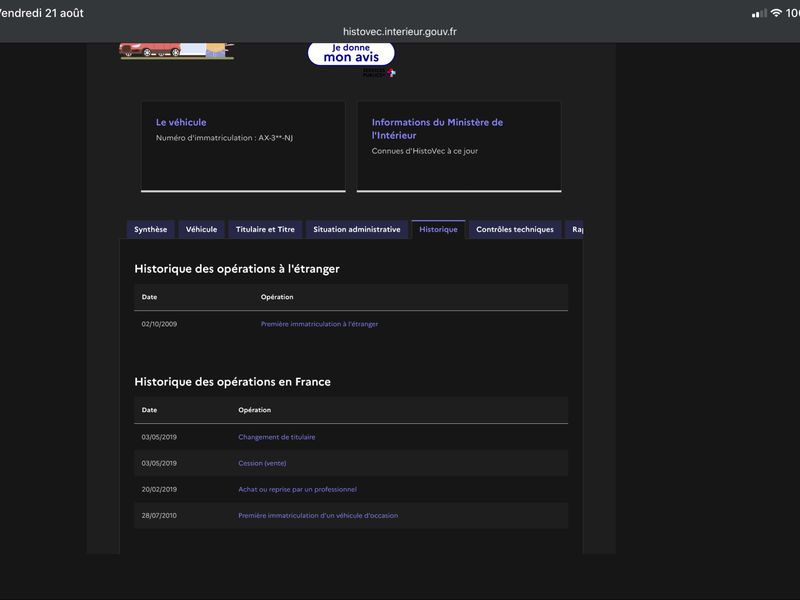Open the Titulaire et Titre tab
The height and width of the screenshot is (600, 800).
(265, 230)
